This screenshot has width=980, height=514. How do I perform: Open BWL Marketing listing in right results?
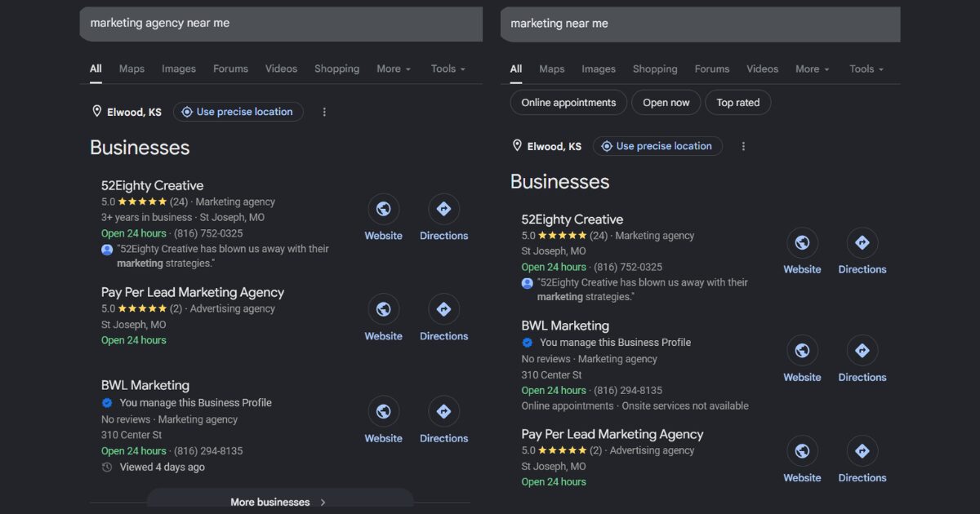[x=565, y=326]
